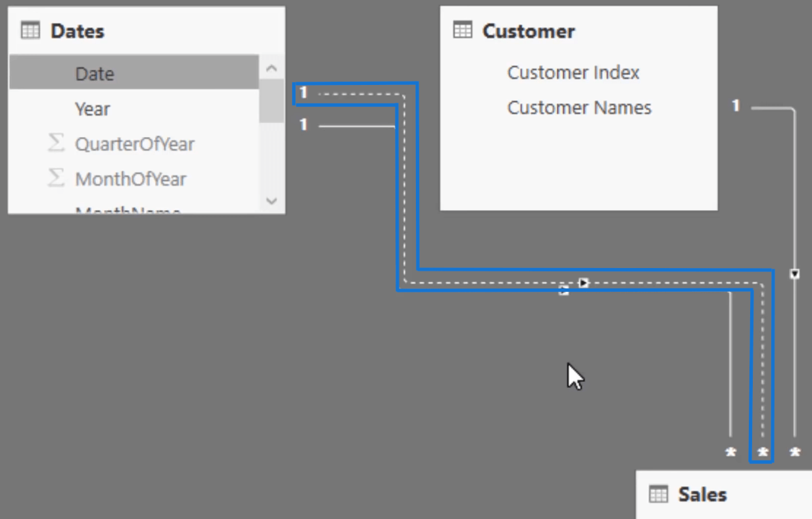Click the table icon beside Dates title
The width and height of the screenshot is (812, 519).
(x=30, y=31)
